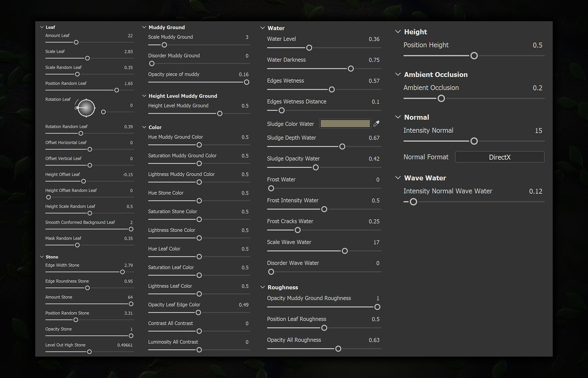Collapse the Color parameter group

[144, 127]
